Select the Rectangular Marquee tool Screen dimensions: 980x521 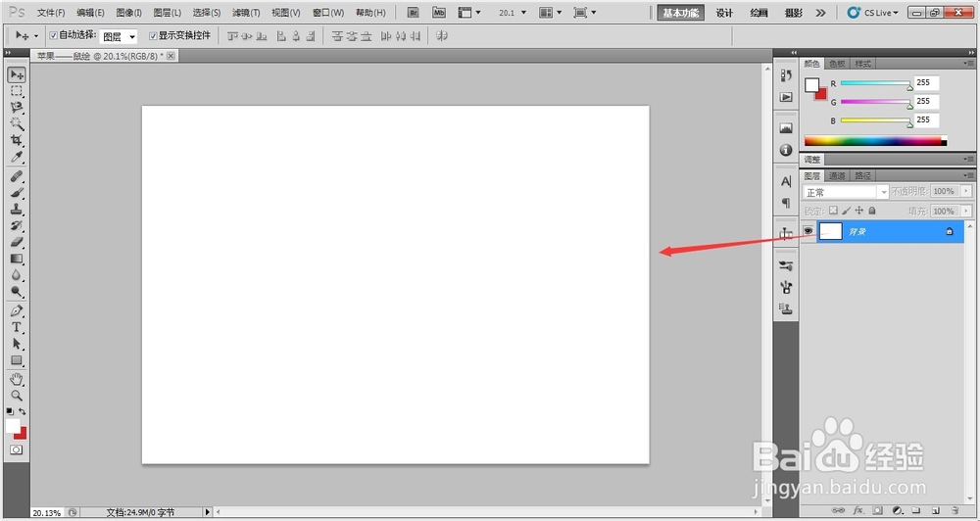17,91
